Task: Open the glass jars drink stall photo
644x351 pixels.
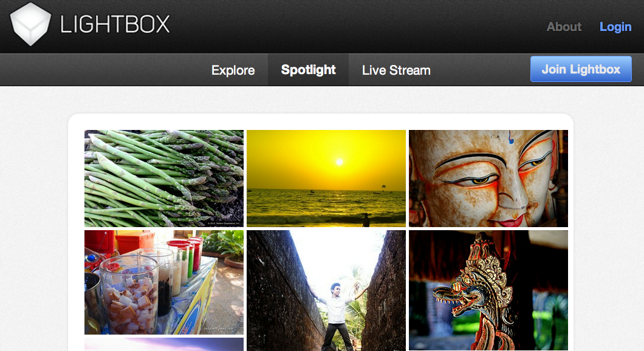Action: point(164,282)
